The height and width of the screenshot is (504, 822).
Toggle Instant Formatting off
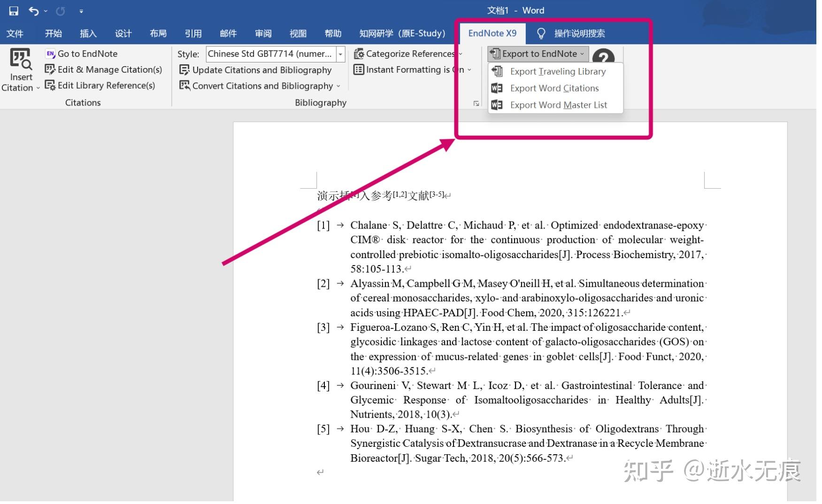413,69
